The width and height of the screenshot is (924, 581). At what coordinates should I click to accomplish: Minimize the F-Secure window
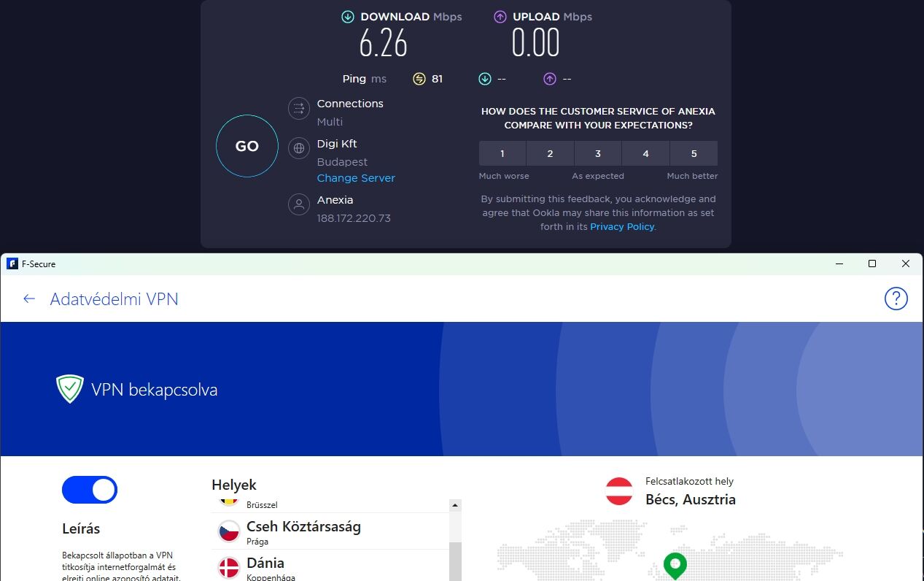(x=839, y=263)
